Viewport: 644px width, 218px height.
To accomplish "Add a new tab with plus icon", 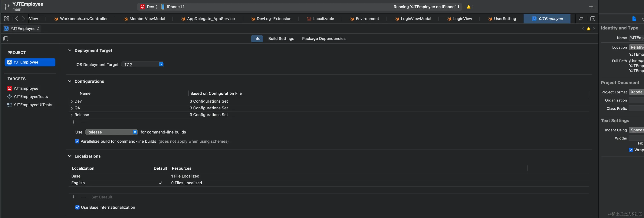I will (591, 7).
